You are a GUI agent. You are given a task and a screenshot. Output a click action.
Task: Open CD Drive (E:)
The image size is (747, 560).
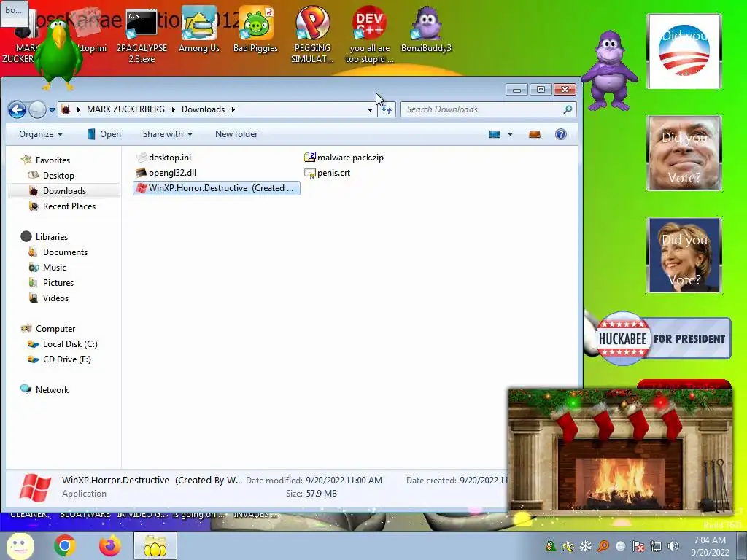click(66, 359)
